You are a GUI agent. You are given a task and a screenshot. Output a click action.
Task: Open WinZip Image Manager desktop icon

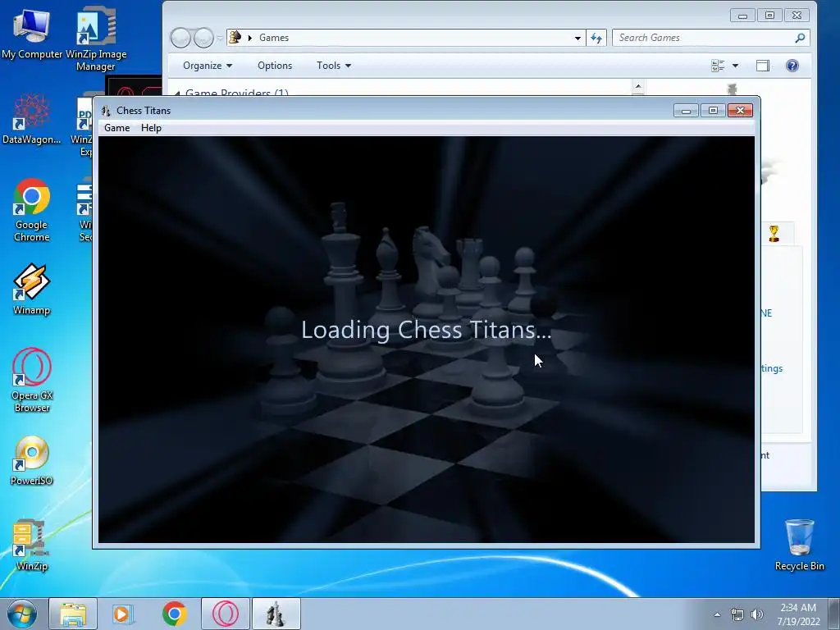pyautogui.click(x=96, y=39)
